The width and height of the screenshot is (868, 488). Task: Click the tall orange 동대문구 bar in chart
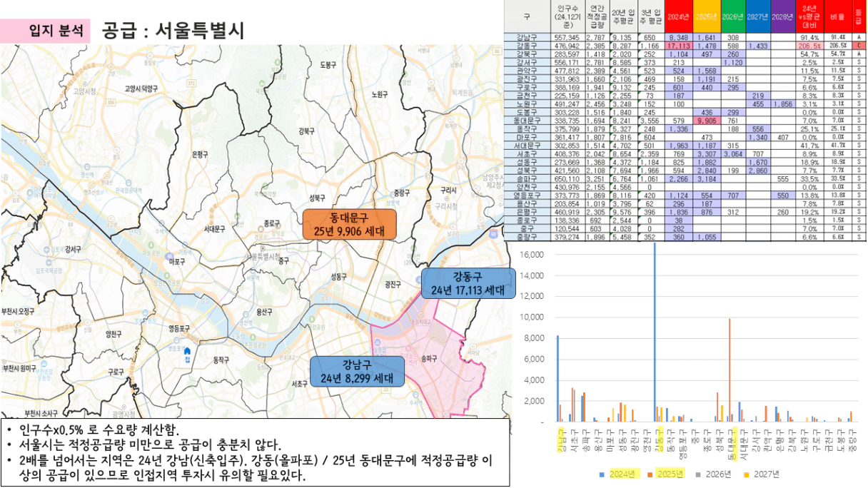(x=730, y=370)
